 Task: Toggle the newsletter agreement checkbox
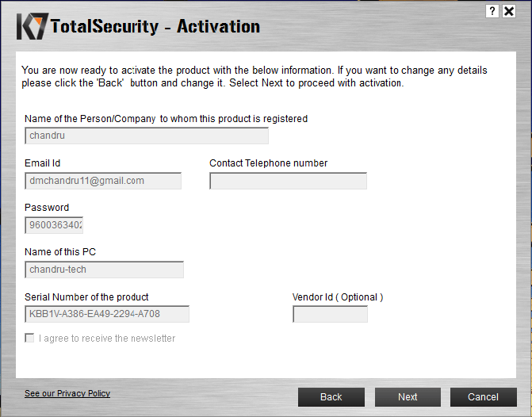[29, 338]
